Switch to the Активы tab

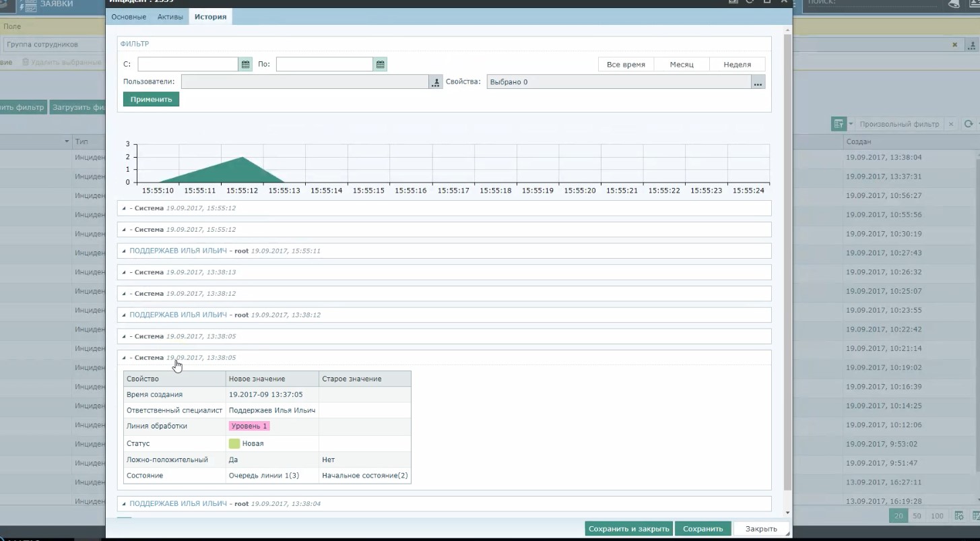pos(170,17)
